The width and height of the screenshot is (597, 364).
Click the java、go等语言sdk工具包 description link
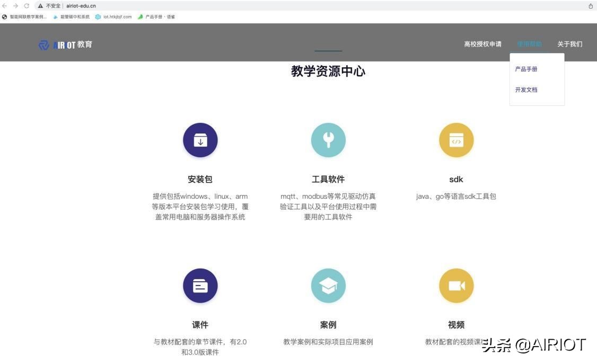pos(456,196)
